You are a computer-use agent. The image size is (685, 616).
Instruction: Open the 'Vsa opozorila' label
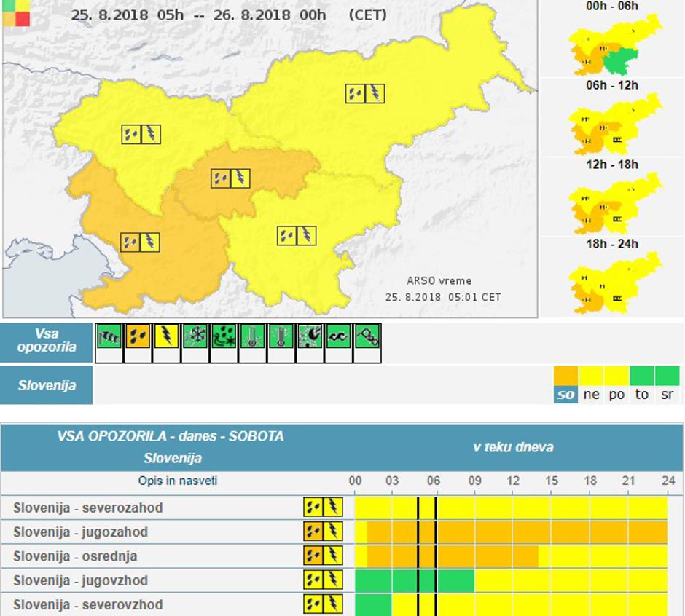[x=47, y=341]
